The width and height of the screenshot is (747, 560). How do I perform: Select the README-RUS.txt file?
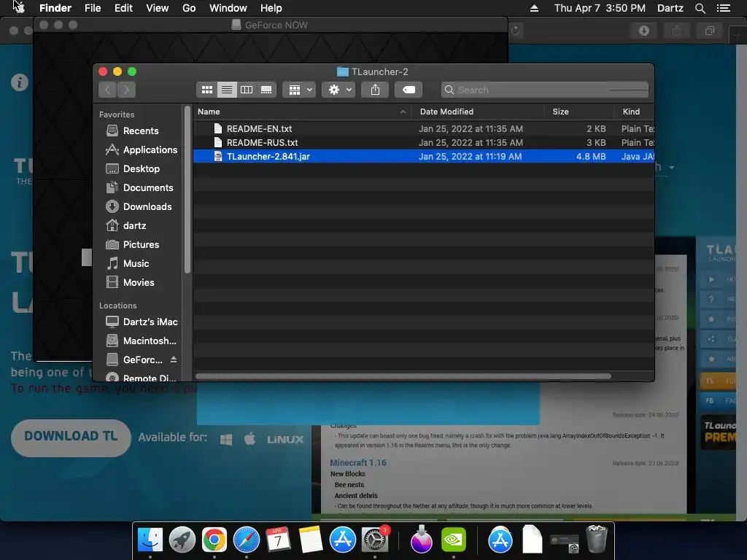(x=424, y=142)
